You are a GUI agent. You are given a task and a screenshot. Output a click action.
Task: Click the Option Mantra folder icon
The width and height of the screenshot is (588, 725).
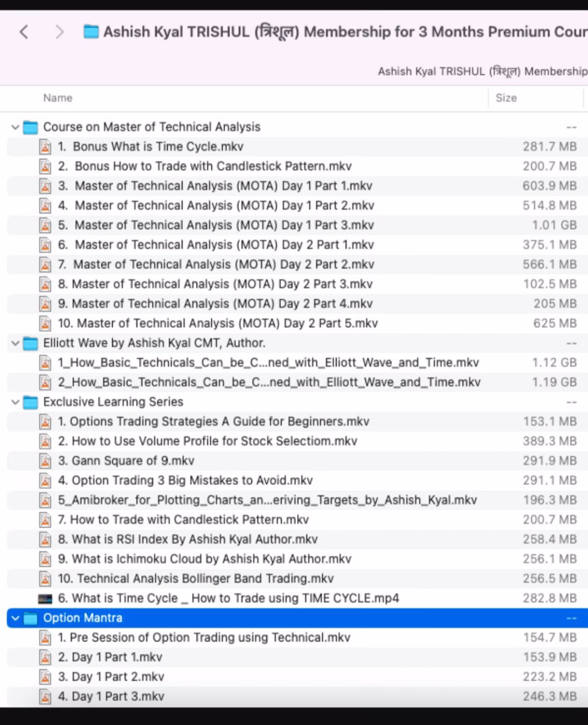tap(31, 618)
